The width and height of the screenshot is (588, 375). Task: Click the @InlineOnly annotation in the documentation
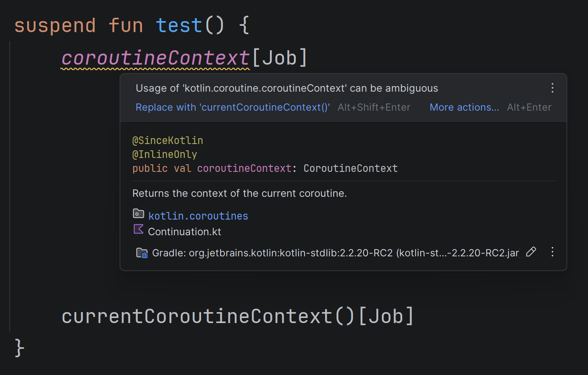click(x=165, y=155)
